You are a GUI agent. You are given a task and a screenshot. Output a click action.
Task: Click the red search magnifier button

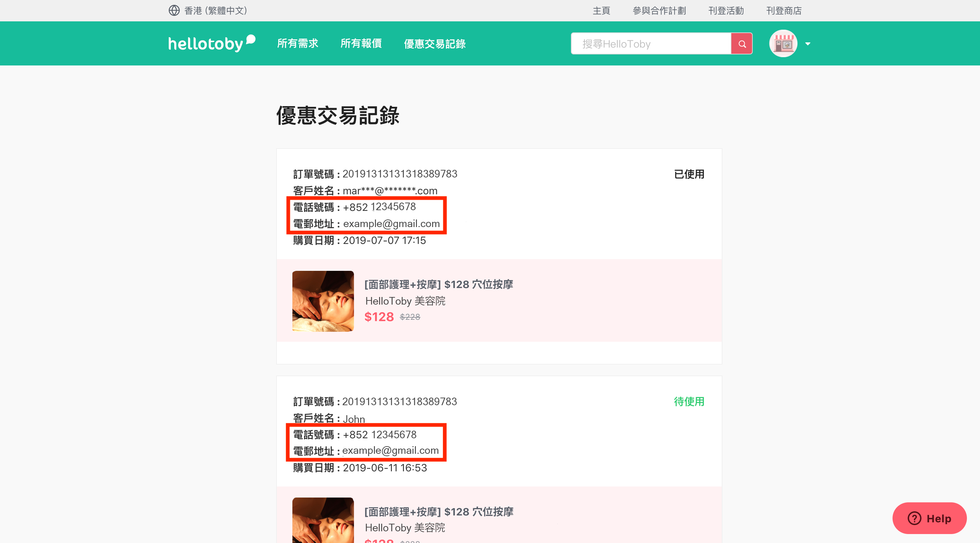click(741, 44)
